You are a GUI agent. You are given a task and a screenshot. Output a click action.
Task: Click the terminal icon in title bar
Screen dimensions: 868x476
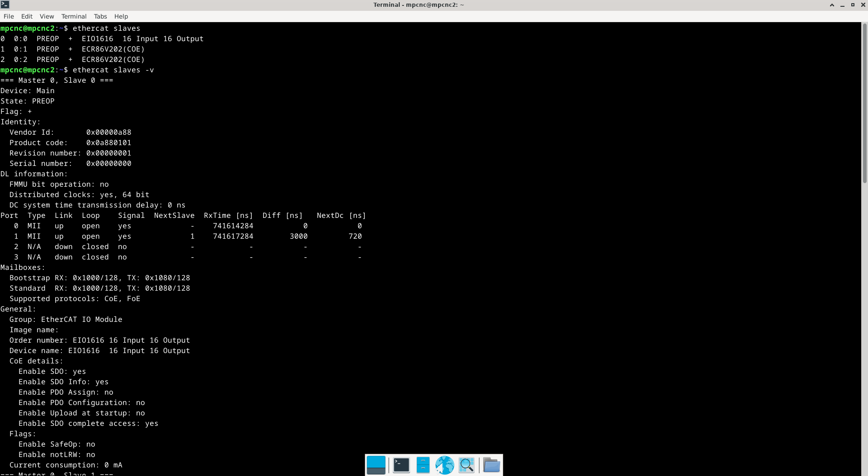pos(5,5)
